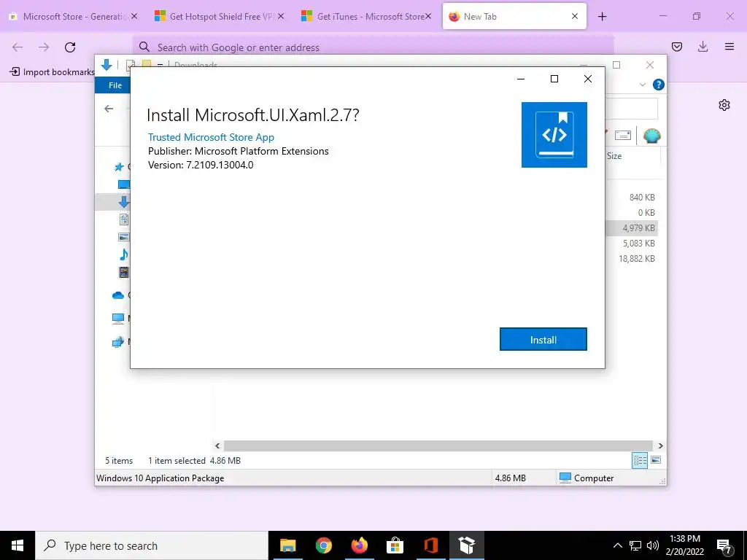Click the Install button in the installer dialog
The height and width of the screenshot is (560, 747).
543,340
